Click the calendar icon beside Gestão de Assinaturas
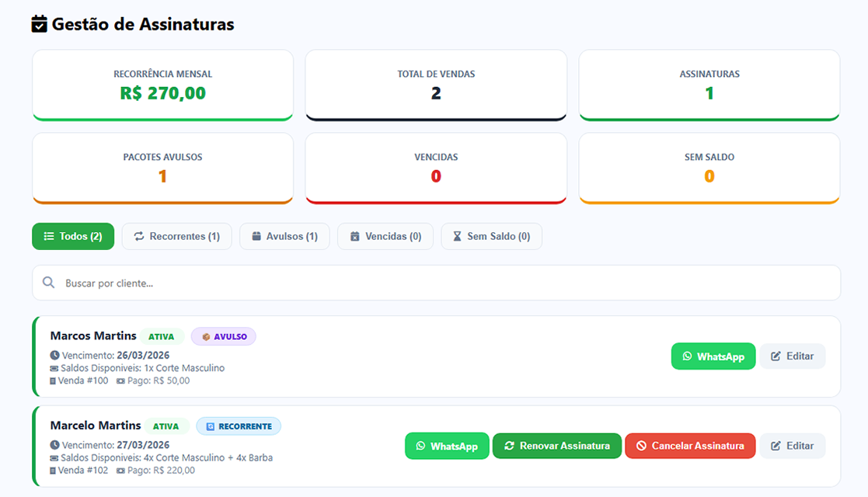Viewport: 868px width, 497px height. 39,24
